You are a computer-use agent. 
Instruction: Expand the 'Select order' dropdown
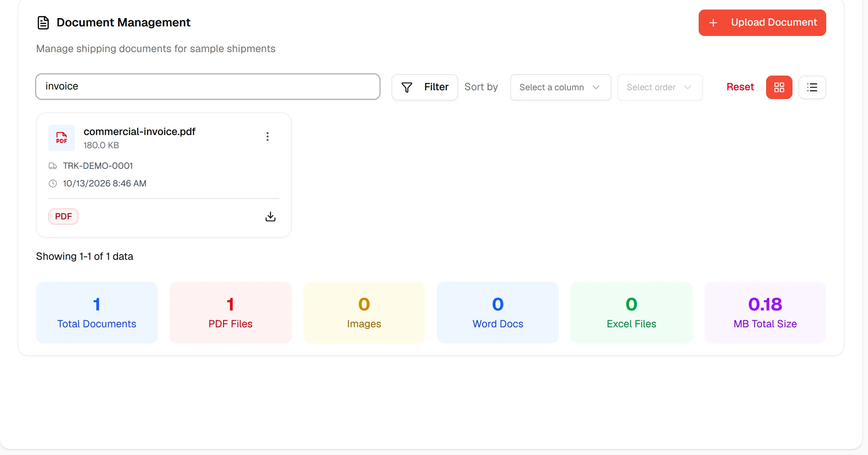(x=660, y=87)
